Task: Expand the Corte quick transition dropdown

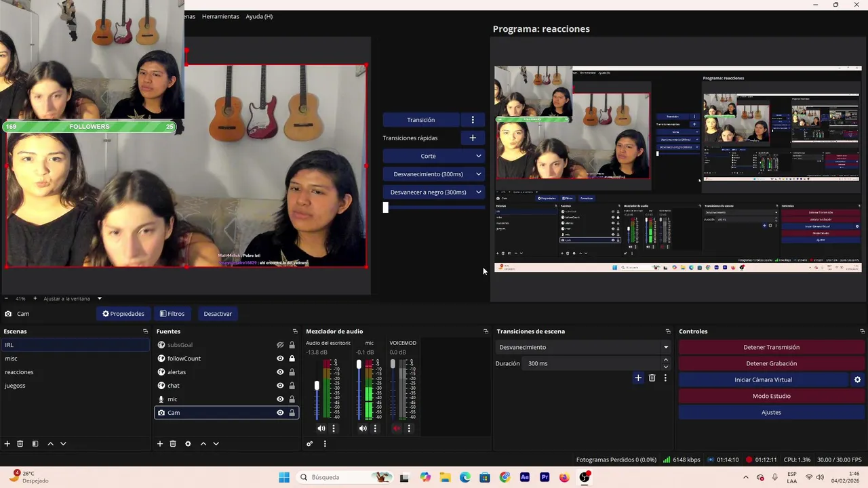Action: tap(478, 156)
